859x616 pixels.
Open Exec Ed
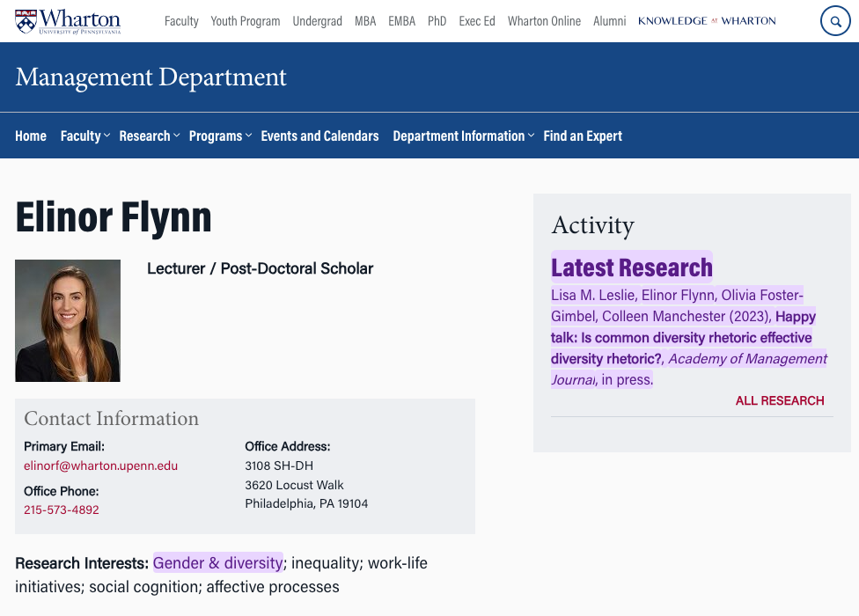pyautogui.click(x=477, y=21)
